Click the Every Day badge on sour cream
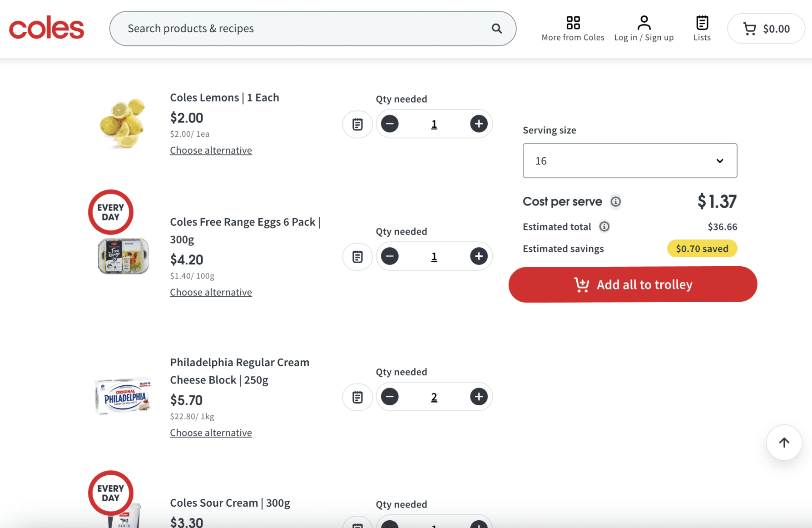Screen dimensions: 812x528 click(111, 493)
